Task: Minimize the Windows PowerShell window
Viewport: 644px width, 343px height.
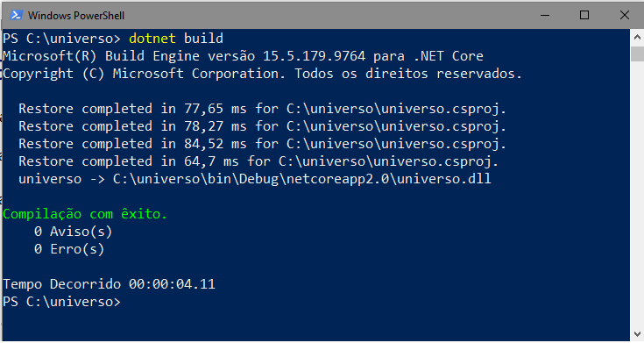Action: [x=545, y=15]
